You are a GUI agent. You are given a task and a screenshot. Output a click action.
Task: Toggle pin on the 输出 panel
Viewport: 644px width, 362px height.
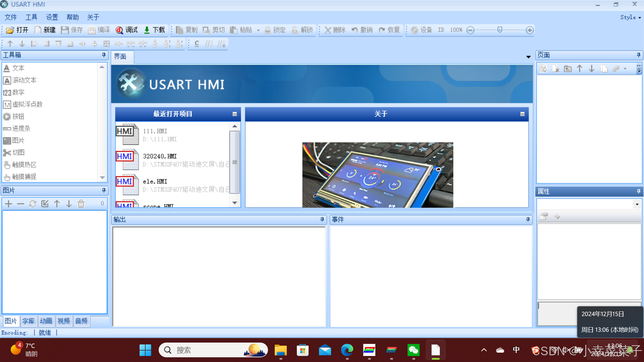[x=322, y=220]
